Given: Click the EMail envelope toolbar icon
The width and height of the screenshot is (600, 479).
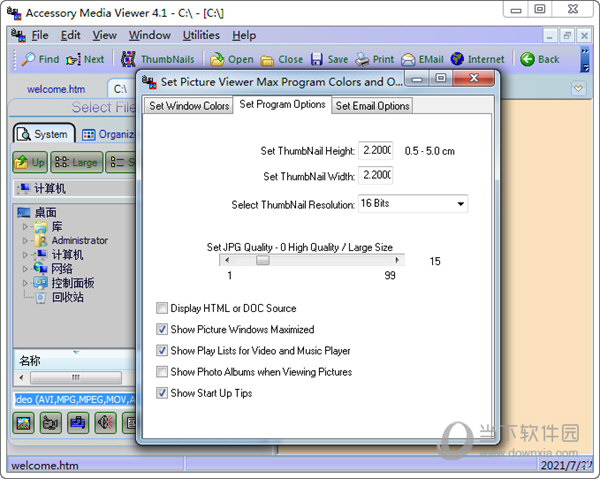Looking at the screenshot, I should [408, 60].
